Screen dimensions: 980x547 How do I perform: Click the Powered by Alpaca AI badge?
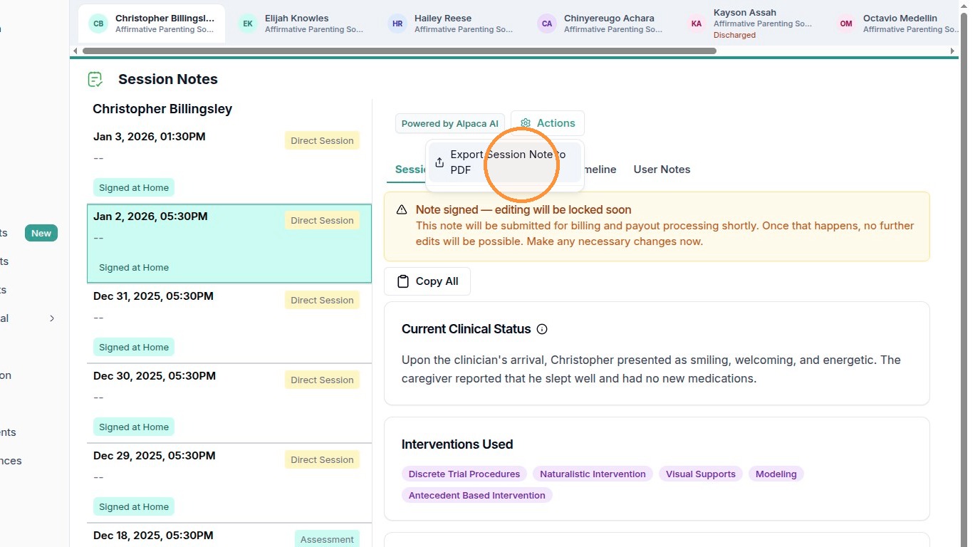coord(450,123)
